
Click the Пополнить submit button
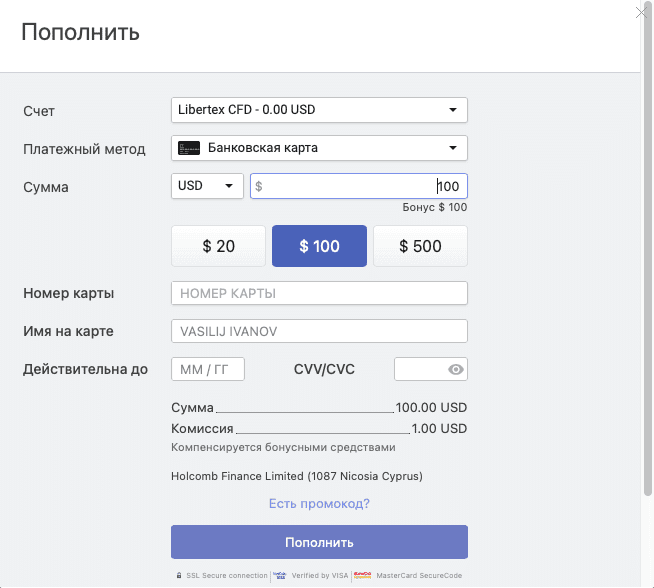(x=319, y=543)
